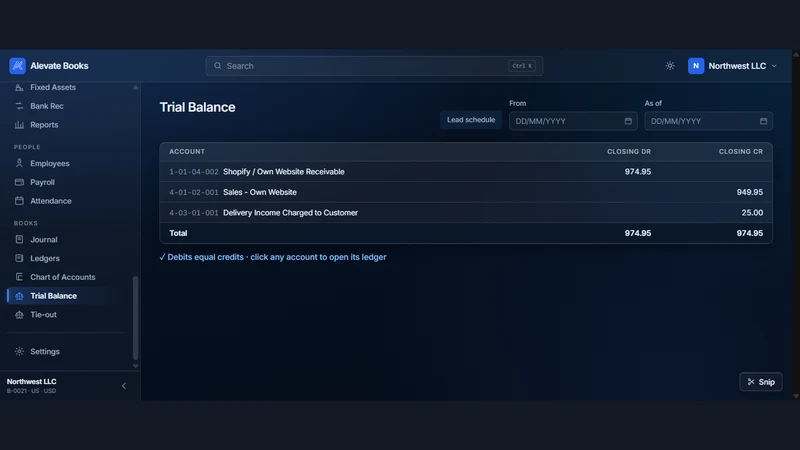This screenshot has height=450, width=800.
Task: Click account code 4-03-01-001
Action: (x=194, y=213)
